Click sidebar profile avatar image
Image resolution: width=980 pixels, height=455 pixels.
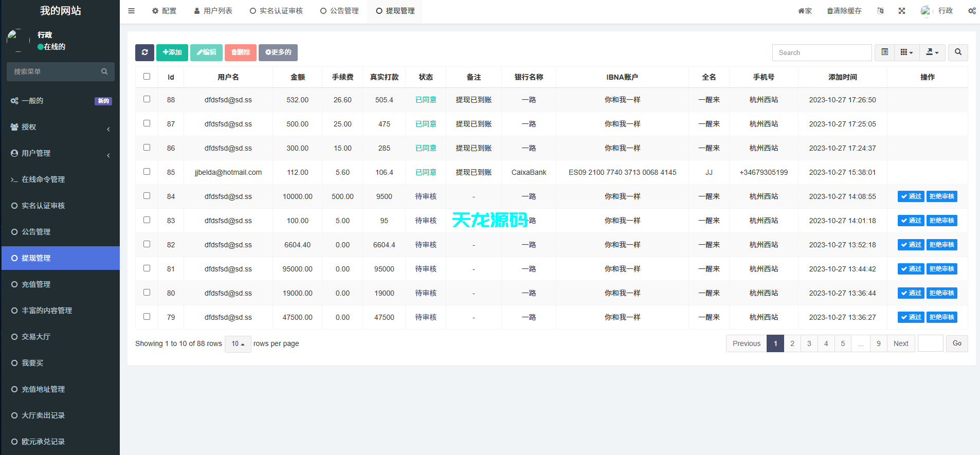pyautogui.click(x=18, y=41)
